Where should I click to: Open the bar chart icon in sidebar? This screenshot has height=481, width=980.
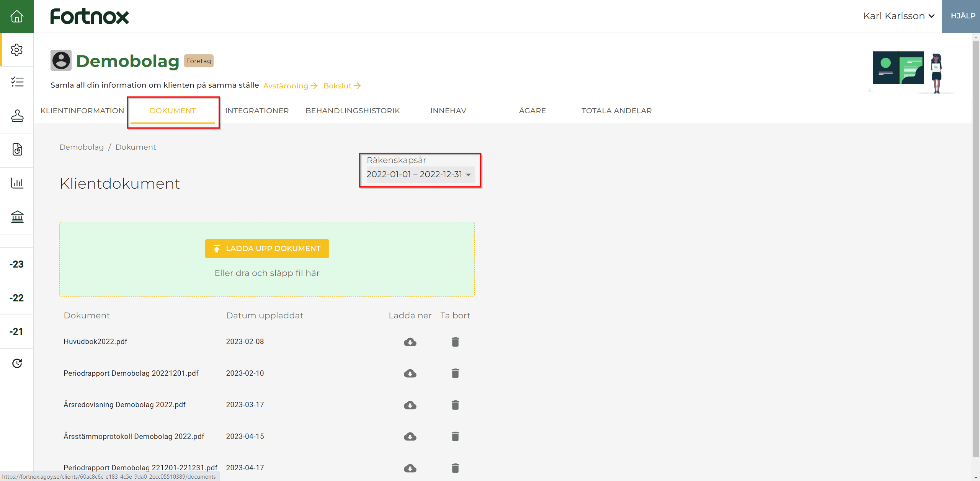point(17,183)
